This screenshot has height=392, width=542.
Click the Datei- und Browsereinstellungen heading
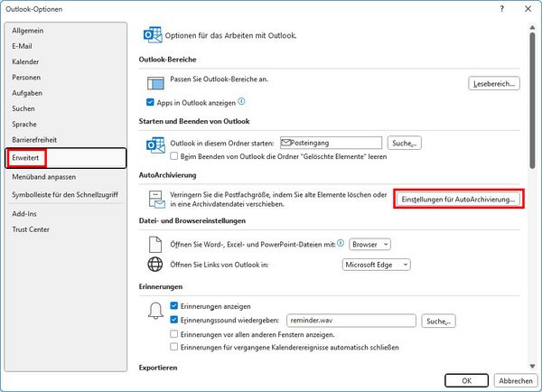point(192,220)
